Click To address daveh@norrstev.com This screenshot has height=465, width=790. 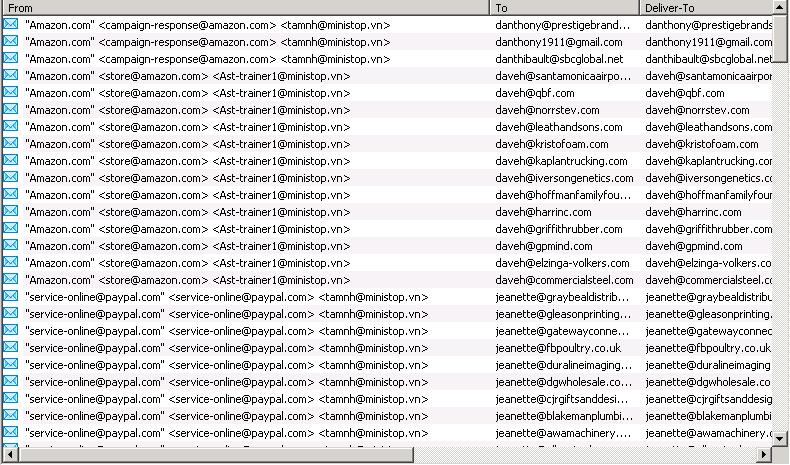tap(547, 110)
